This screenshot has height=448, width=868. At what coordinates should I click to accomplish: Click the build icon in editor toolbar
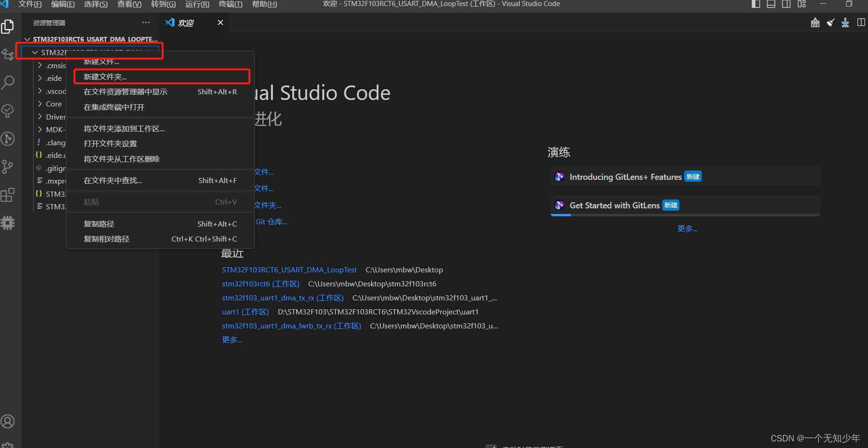(815, 22)
